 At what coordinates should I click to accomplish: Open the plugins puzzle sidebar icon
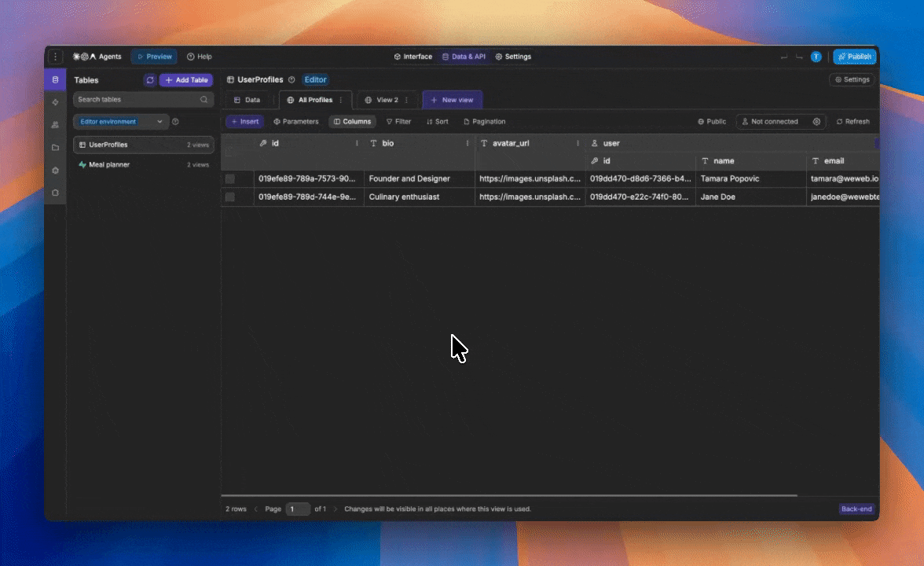55,193
